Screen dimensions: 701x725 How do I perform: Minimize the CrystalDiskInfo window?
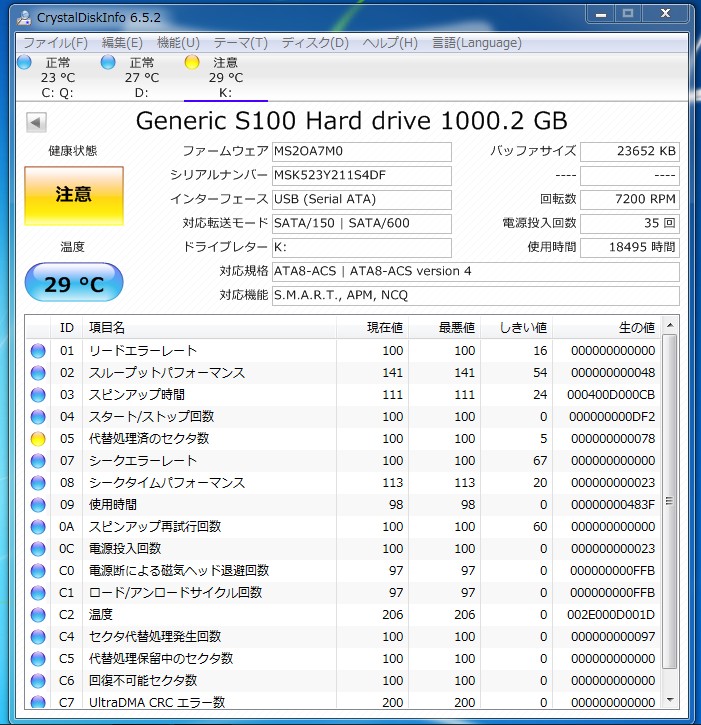[601, 14]
